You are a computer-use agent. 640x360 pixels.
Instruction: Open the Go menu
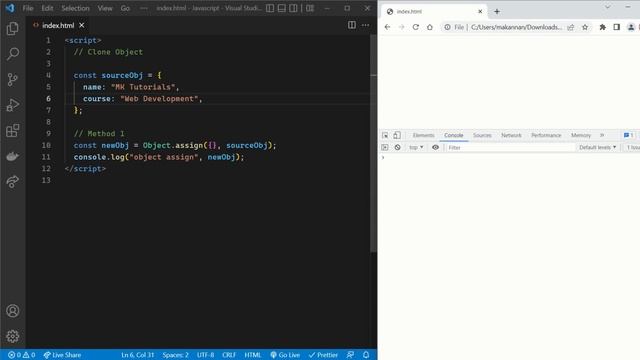coord(125,8)
